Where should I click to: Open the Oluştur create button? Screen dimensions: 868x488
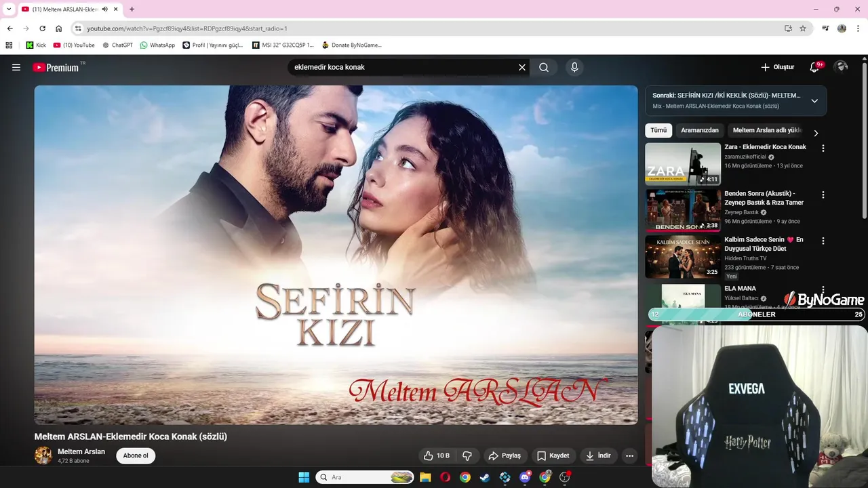(777, 67)
